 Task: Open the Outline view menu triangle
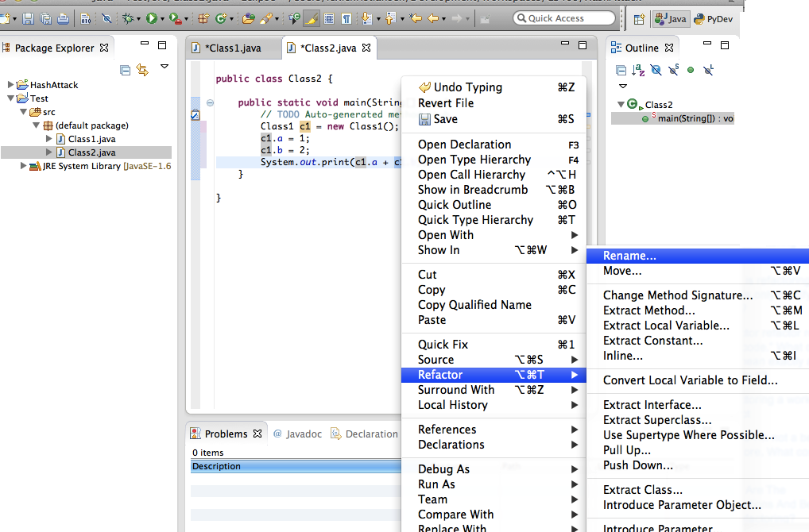coord(623,86)
